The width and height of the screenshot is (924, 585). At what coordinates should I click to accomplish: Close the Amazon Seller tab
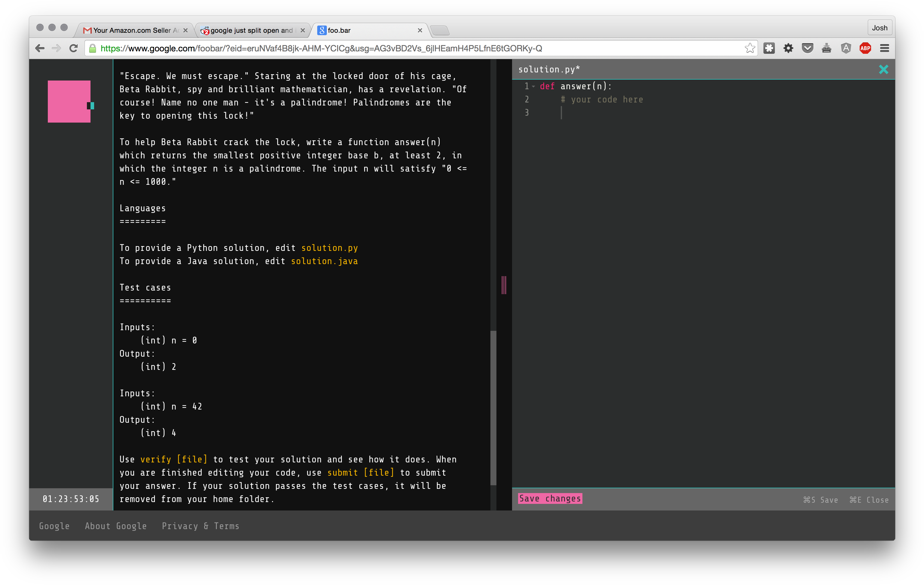(x=186, y=30)
